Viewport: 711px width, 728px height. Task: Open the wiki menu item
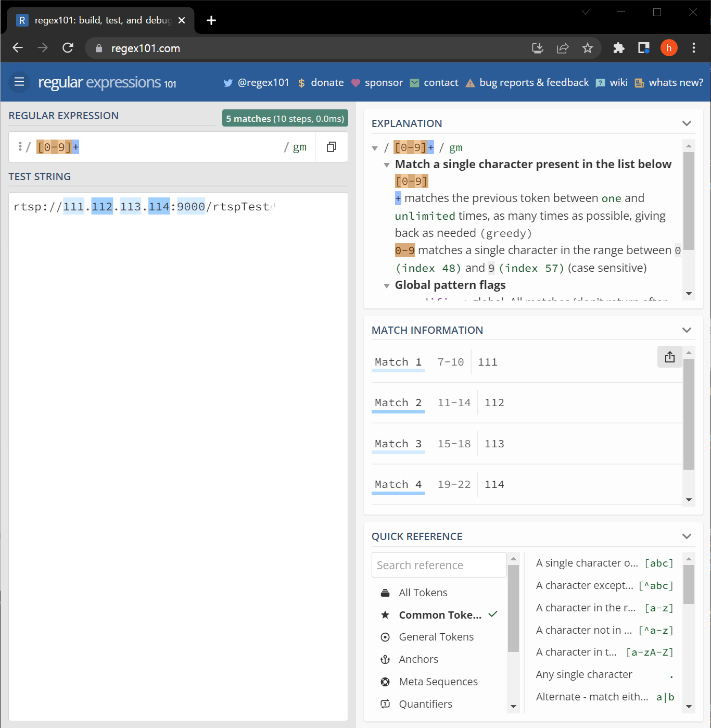pos(618,82)
